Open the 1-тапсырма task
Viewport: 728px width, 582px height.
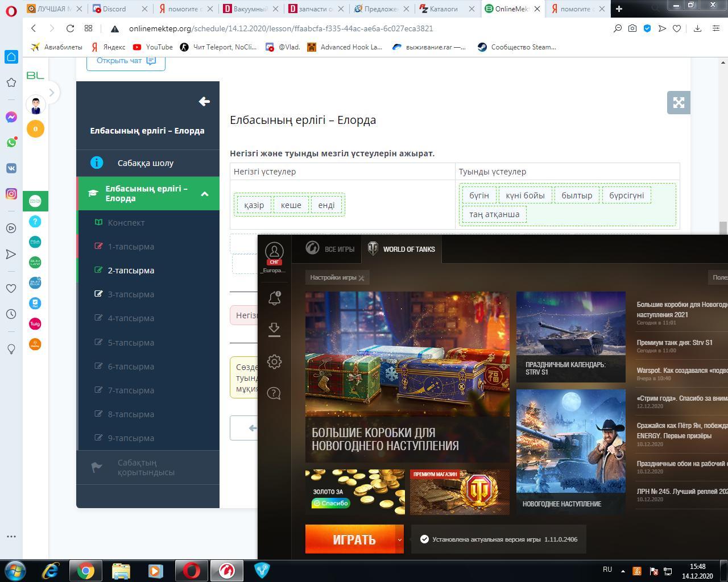pyautogui.click(x=131, y=247)
